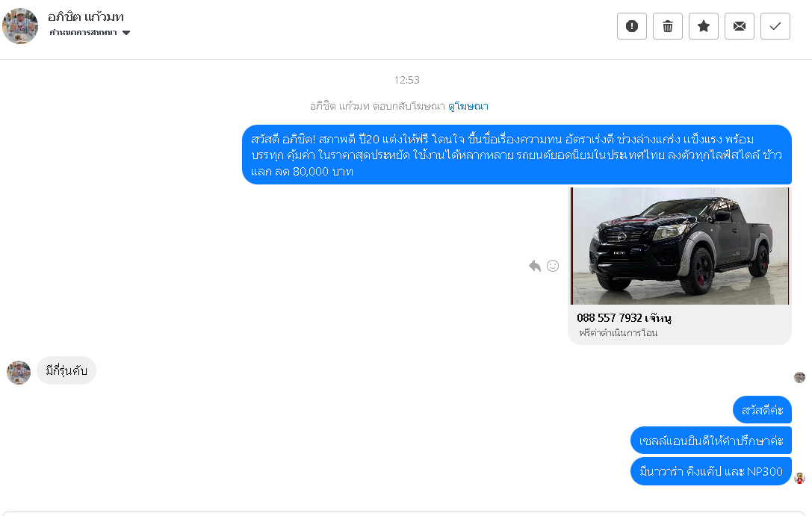Mark conversation unread with envelope icon
Viewport: 812px width, 516px height.
click(740, 26)
